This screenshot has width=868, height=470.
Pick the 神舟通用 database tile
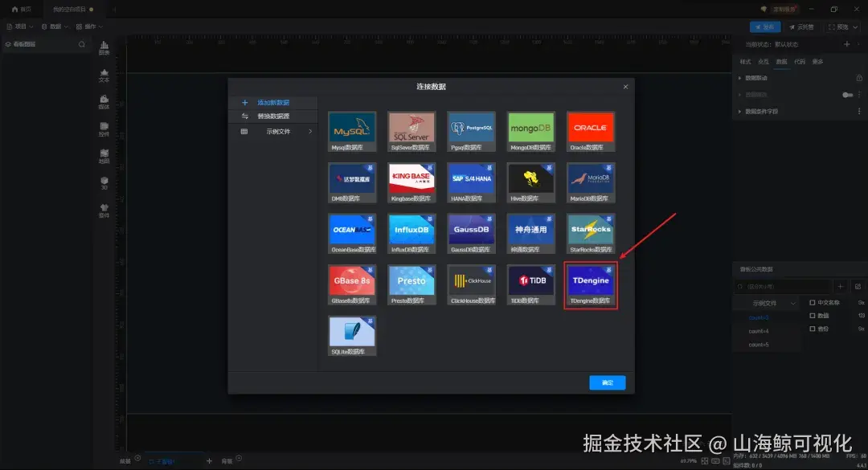tap(531, 234)
